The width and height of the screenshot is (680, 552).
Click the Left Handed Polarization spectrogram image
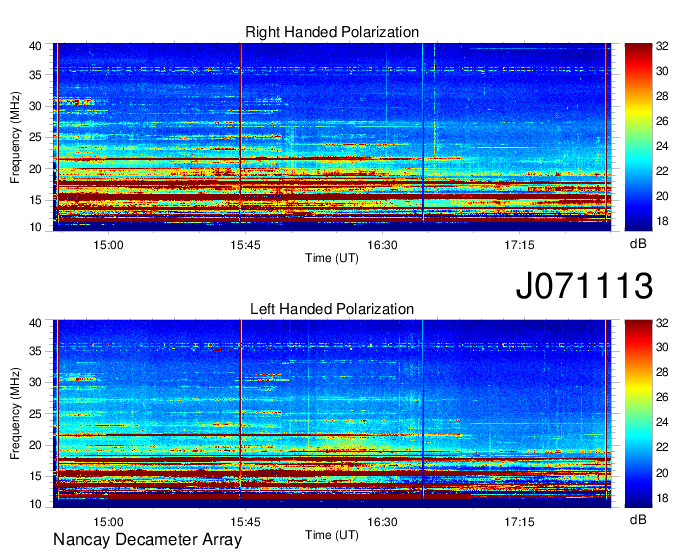[332, 414]
